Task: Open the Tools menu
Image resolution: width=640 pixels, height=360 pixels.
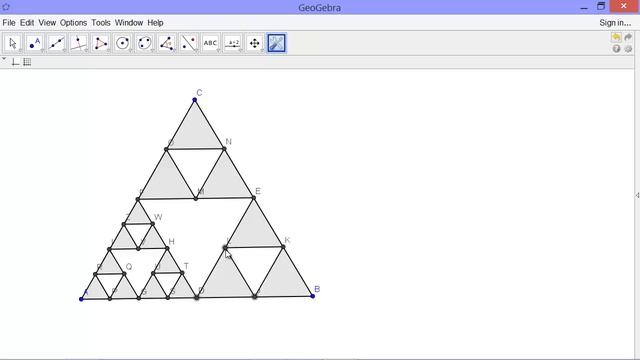Action: coord(101,23)
